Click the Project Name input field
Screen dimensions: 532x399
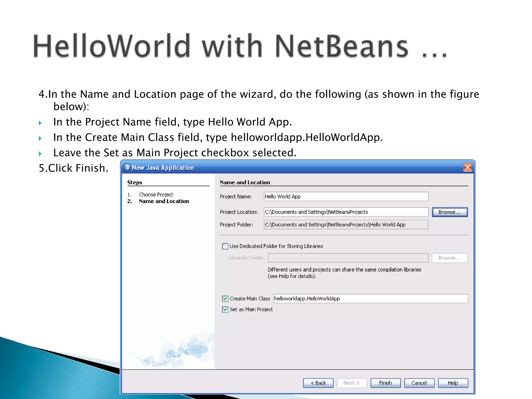(346, 197)
